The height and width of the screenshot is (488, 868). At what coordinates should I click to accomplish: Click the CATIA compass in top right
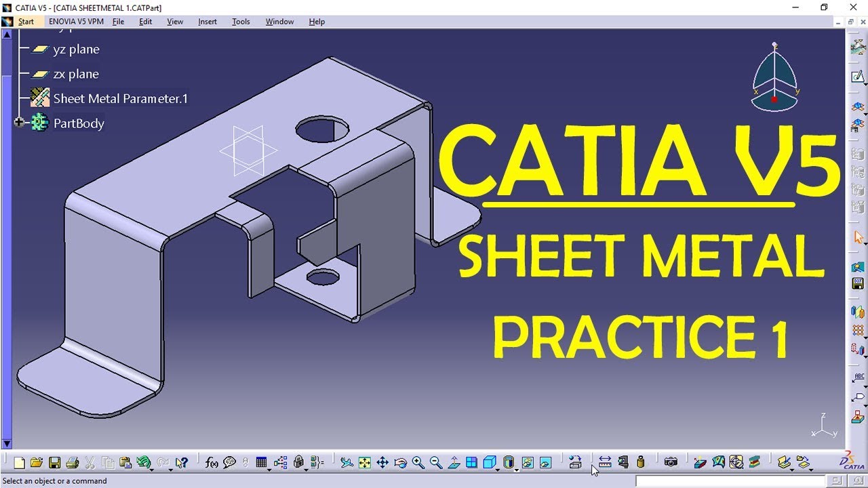[775, 78]
